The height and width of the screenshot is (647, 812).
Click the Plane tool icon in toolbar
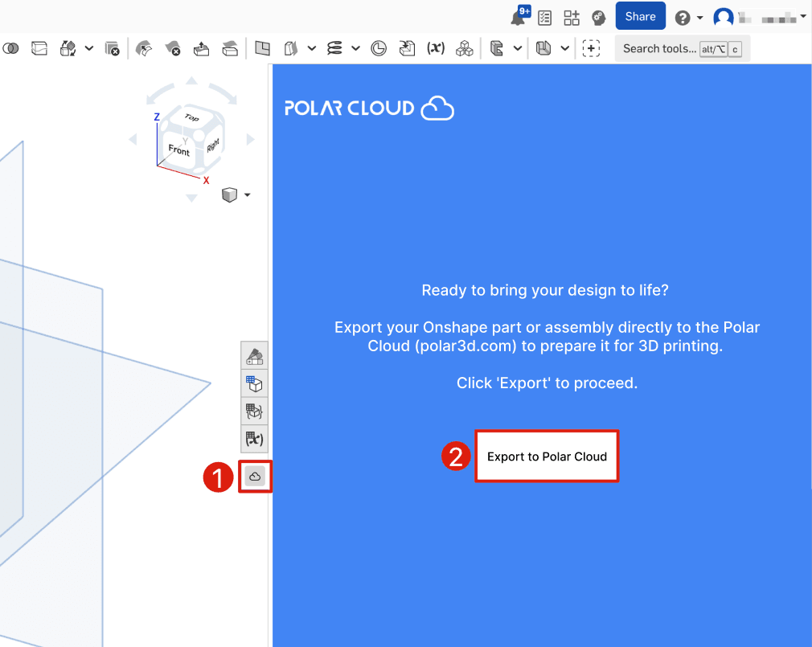point(262,48)
